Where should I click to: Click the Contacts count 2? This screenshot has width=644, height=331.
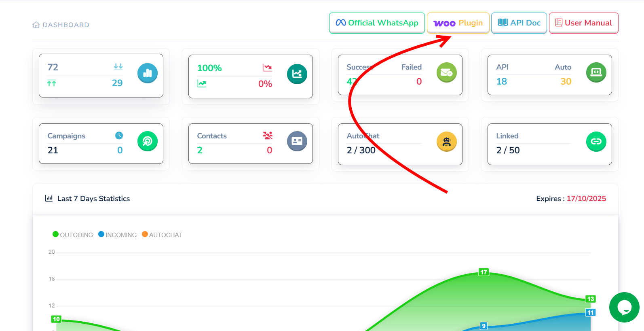pyautogui.click(x=200, y=150)
